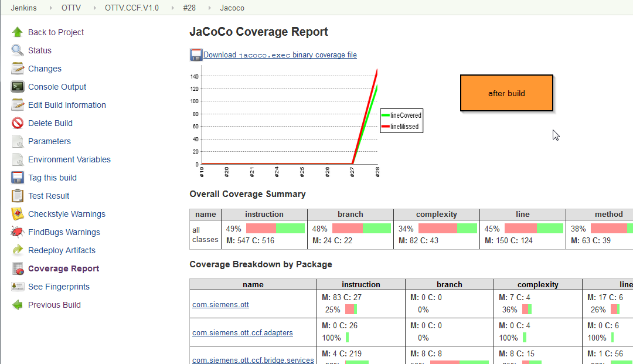Click the instruction coverage bar for all classes
Screen dimensions: 633x364
[x=275, y=229]
